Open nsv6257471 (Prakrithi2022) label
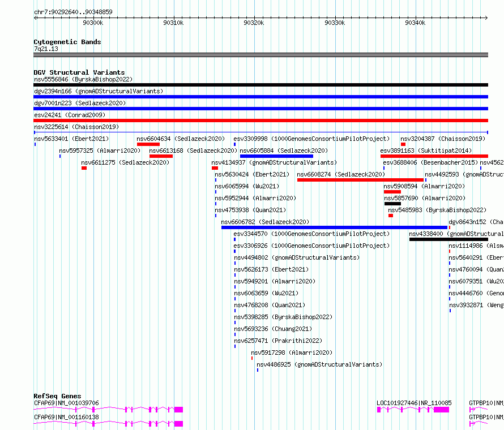Viewport: 504px width, 430px height. coord(278,341)
